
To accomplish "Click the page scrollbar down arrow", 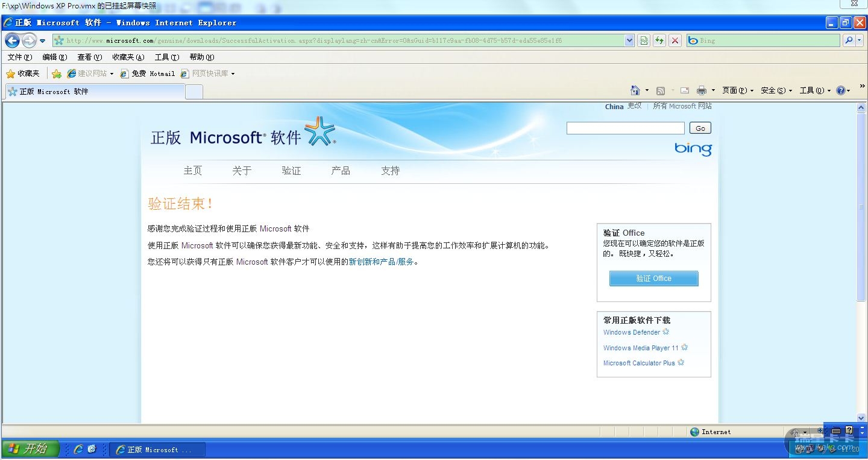I will pyautogui.click(x=861, y=418).
